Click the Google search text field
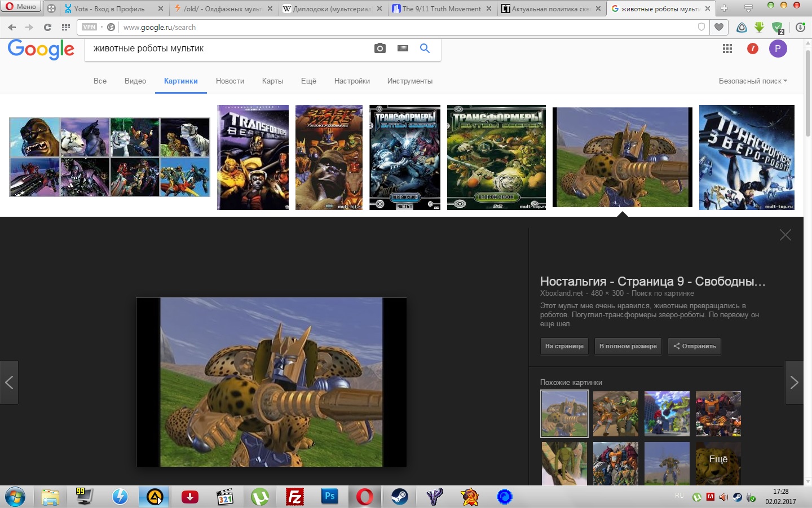Image resolution: width=812 pixels, height=508 pixels. tap(228, 49)
